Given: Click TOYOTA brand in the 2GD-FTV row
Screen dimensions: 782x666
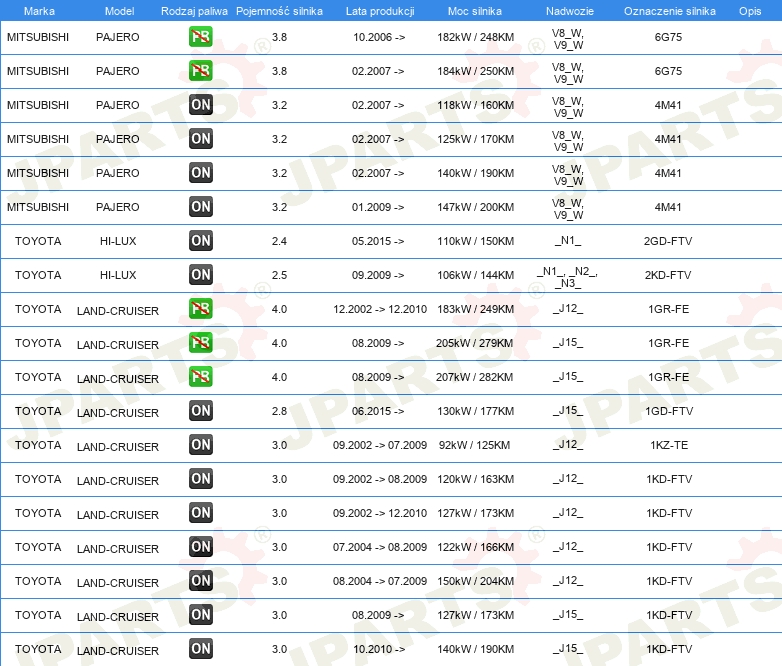Looking at the screenshot, I should tap(38, 241).
